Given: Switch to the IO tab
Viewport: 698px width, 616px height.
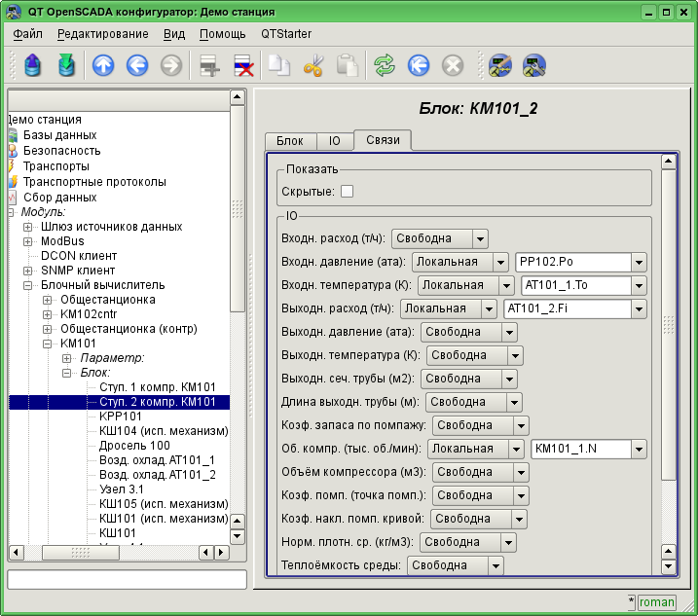Looking at the screenshot, I should click(335, 141).
